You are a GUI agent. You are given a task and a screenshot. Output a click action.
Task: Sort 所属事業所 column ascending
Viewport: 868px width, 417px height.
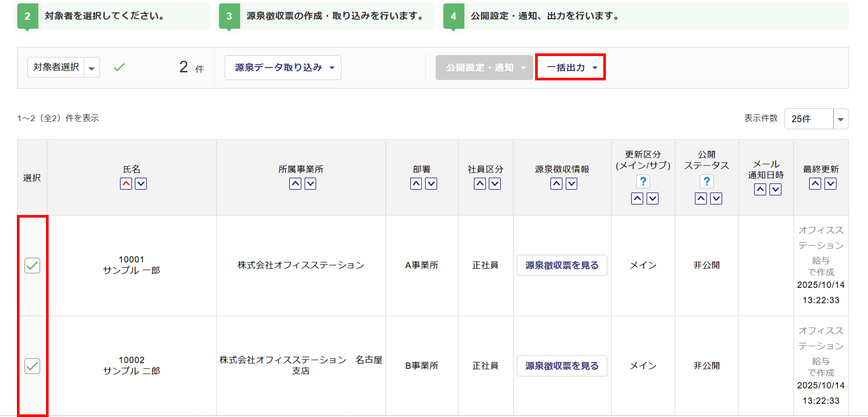[x=295, y=184]
